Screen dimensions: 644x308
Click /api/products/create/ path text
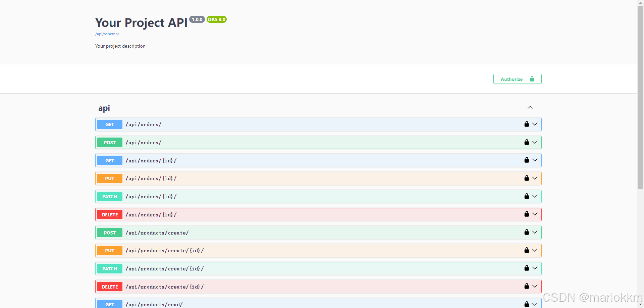(157, 233)
